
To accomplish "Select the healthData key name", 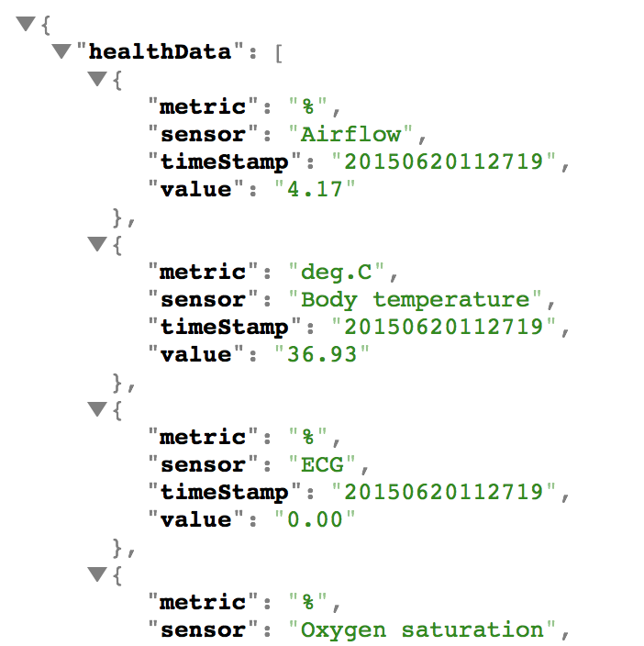I will coord(161,52).
